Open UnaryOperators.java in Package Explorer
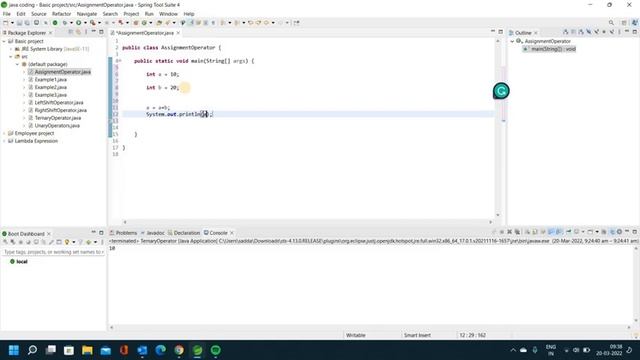This screenshot has width=640, height=360. pos(57,126)
